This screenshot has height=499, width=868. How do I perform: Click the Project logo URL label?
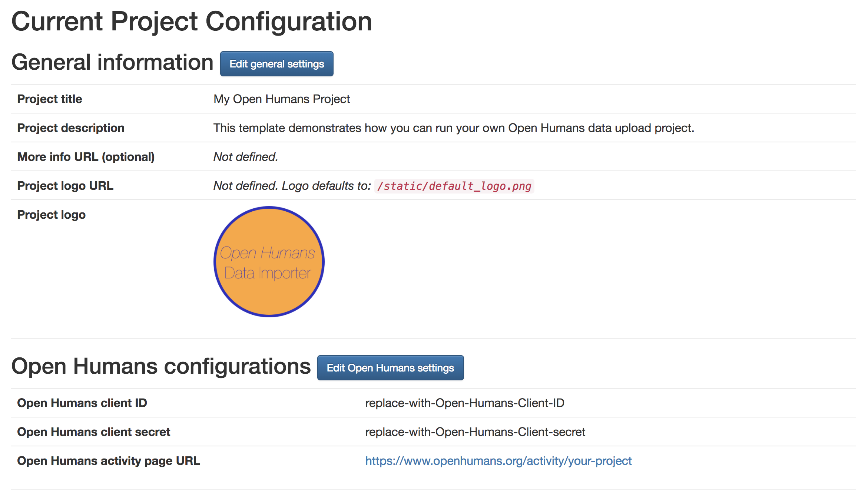click(65, 186)
